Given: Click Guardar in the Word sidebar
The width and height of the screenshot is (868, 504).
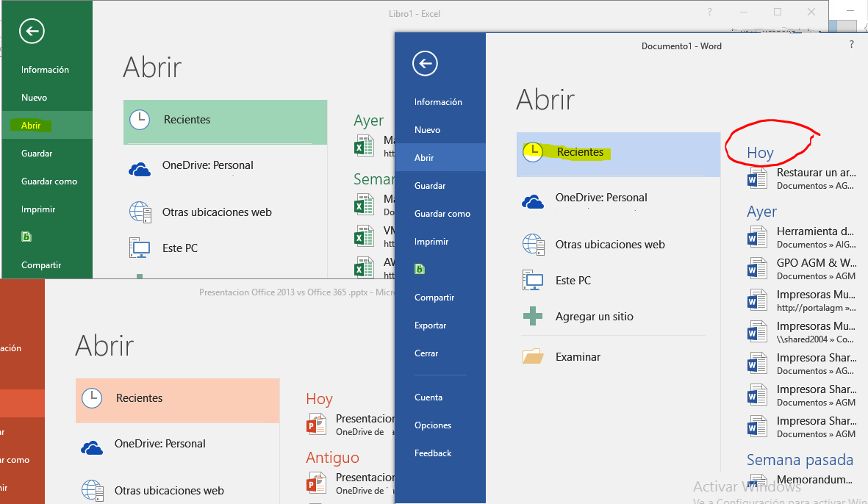Looking at the screenshot, I should (429, 186).
